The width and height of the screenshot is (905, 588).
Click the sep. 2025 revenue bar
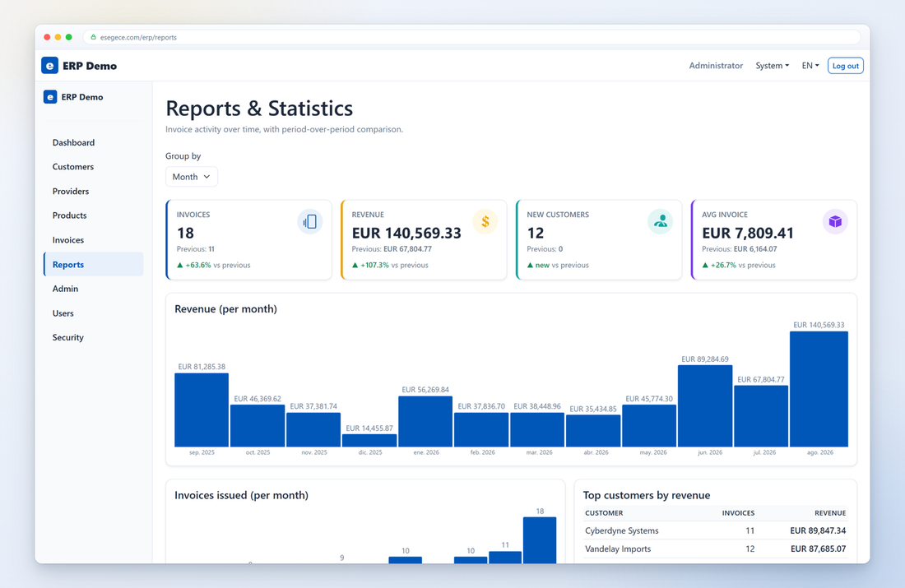pos(202,410)
